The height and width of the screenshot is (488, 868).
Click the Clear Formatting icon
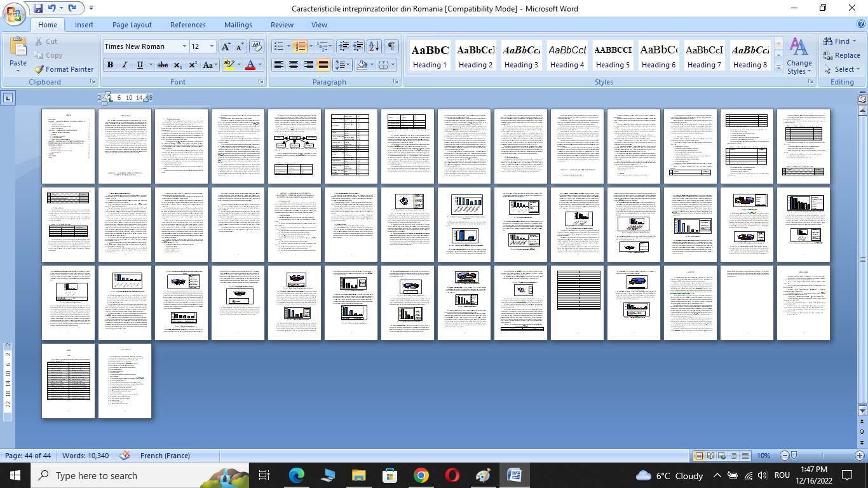[257, 46]
